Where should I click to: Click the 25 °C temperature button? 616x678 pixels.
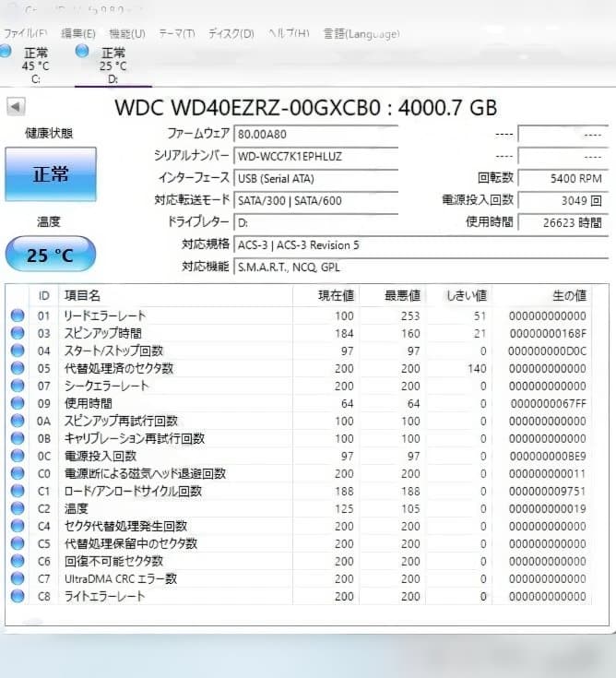(51, 255)
